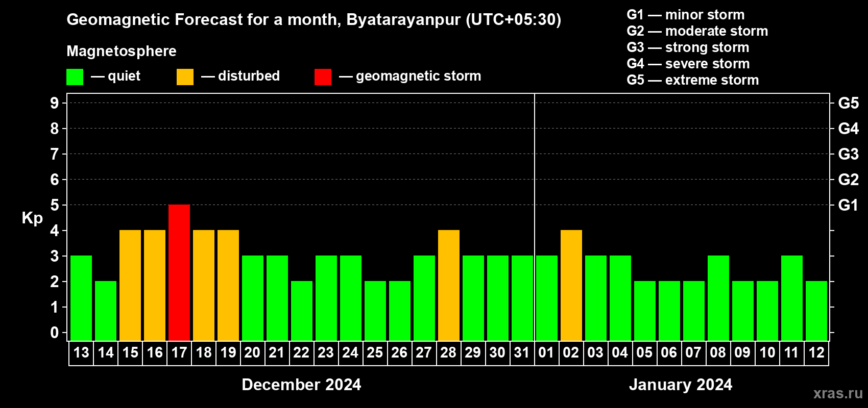Click date label 24 on the axis
The height and width of the screenshot is (408, 868).
click(x=351, y=352)
